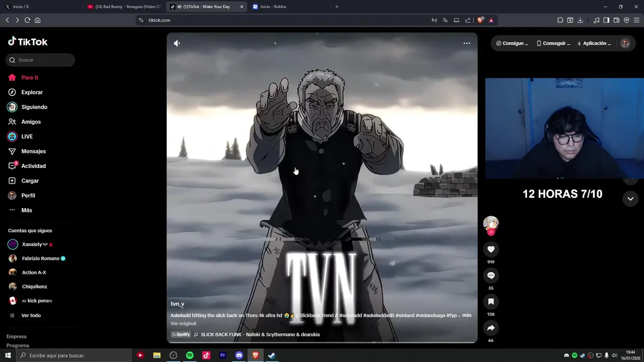Open a new browser tab
This screenshot has height=362, width=644.
click(337, 7)
